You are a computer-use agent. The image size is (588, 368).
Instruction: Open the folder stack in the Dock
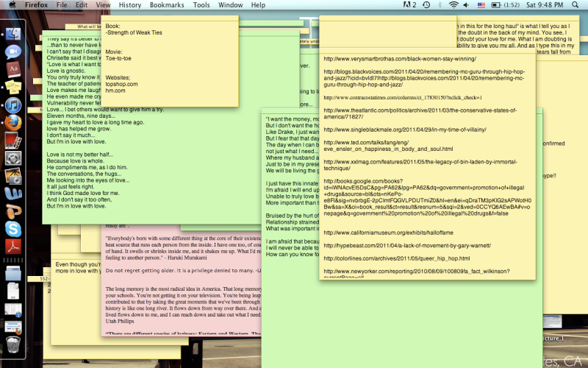point(13,273)
